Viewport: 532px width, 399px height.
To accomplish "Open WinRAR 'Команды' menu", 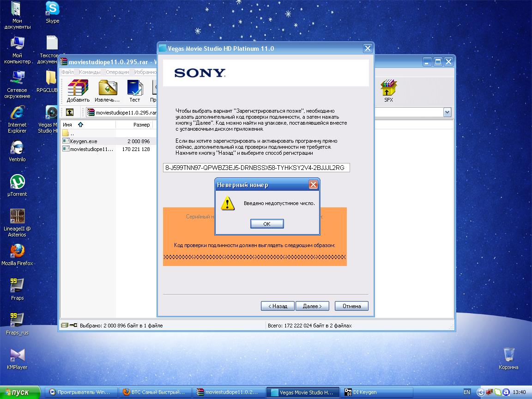I will pyautogui.click(x=90, y=72).
